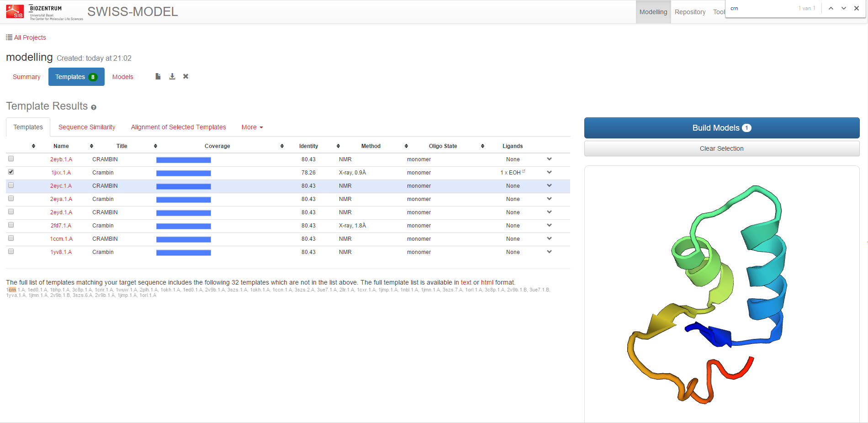Viewport: 868px width, 423px height.
Task: Click the project document file icon
Action: click(158, 76)
